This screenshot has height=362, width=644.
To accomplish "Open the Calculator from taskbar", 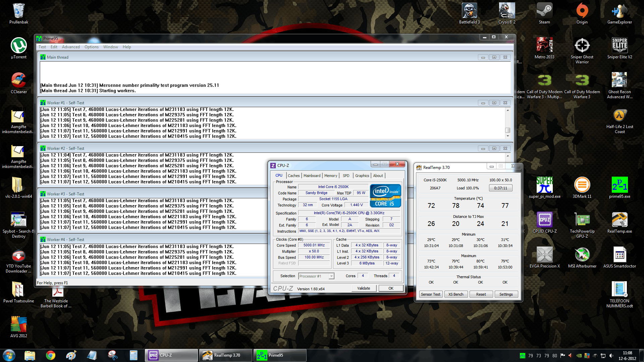I will point(133,355).
